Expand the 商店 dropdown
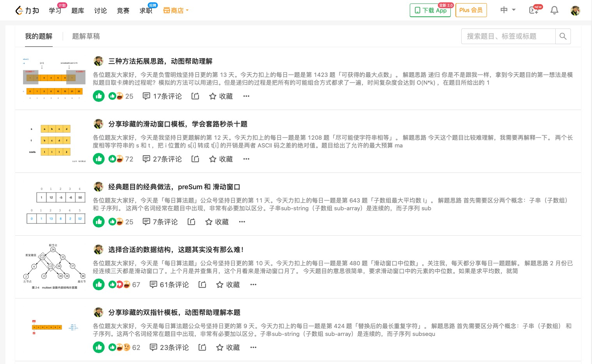This screenshot has height=364, width=592. [x=175, y=11]
